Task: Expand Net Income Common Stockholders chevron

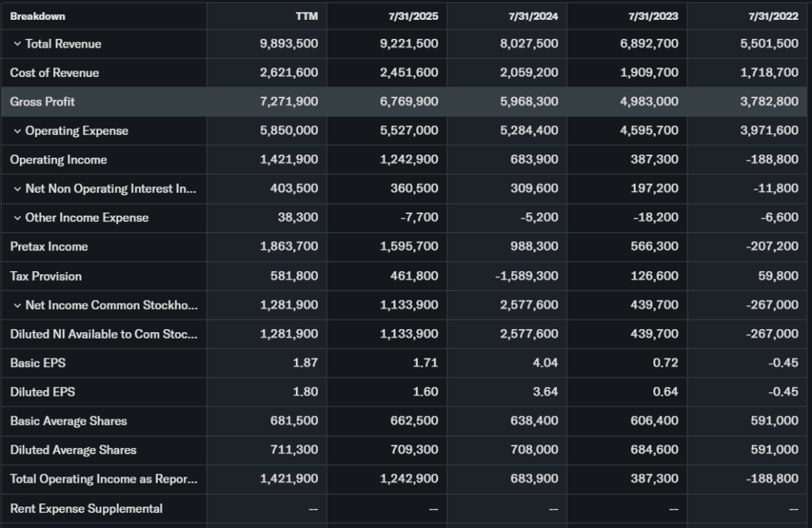Action: point(17,306)
